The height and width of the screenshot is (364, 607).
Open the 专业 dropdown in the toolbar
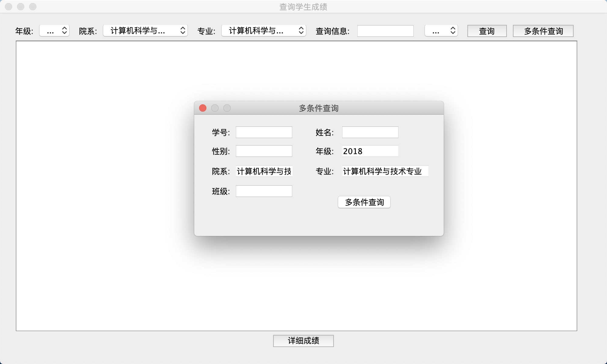pyautogui.click(x=263, y=30)
